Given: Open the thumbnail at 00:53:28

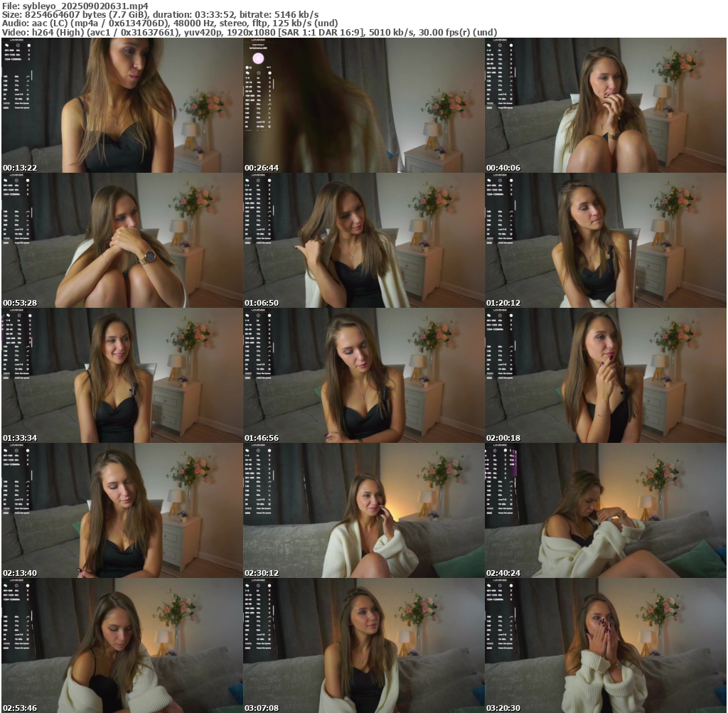Looking at the screenshot, I should [122, 240].
